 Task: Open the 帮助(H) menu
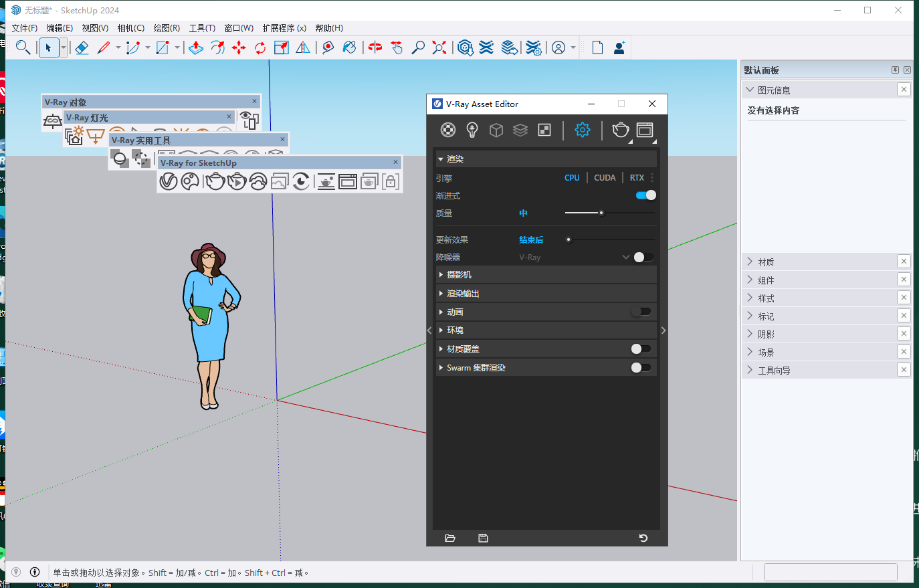pos(329,28)
